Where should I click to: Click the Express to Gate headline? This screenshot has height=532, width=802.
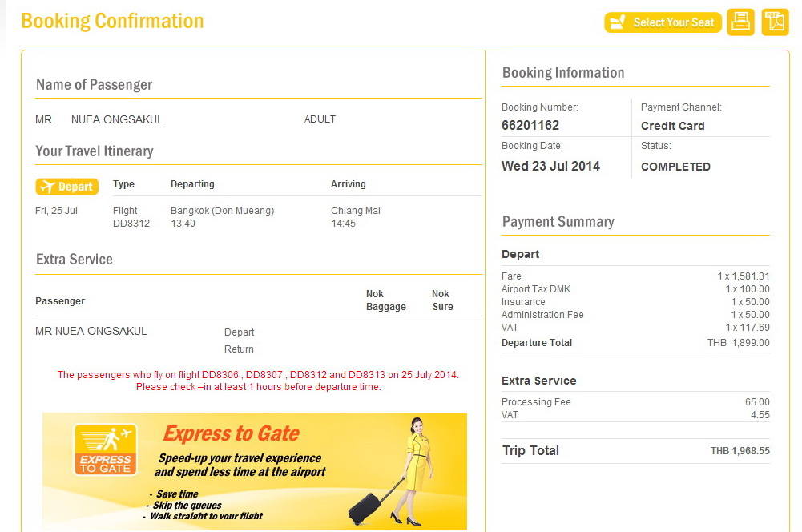click(x=232, y=434)
